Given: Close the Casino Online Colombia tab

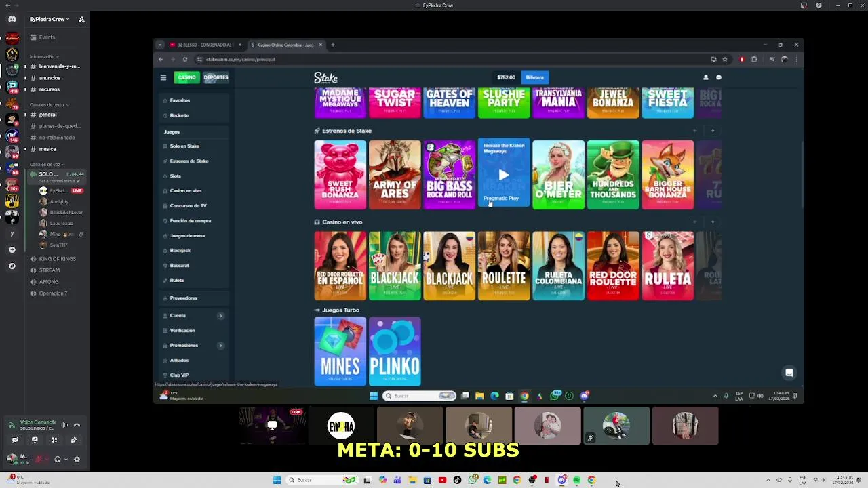Looking at the screenshot, I should pos(321,45).
